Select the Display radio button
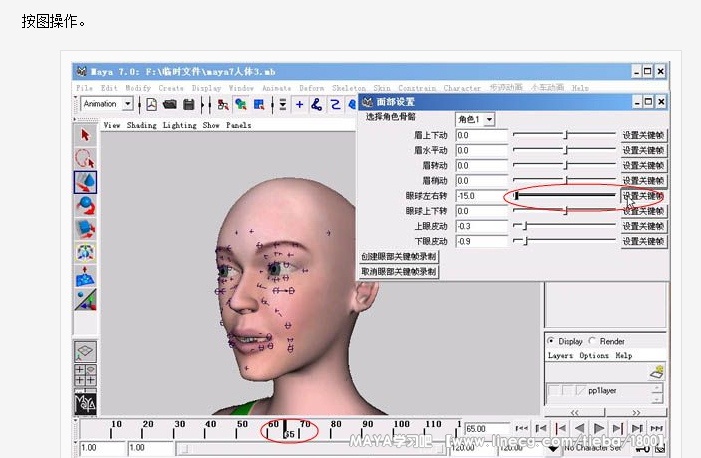The image size is (701, 458). click(x=550, y=341)
